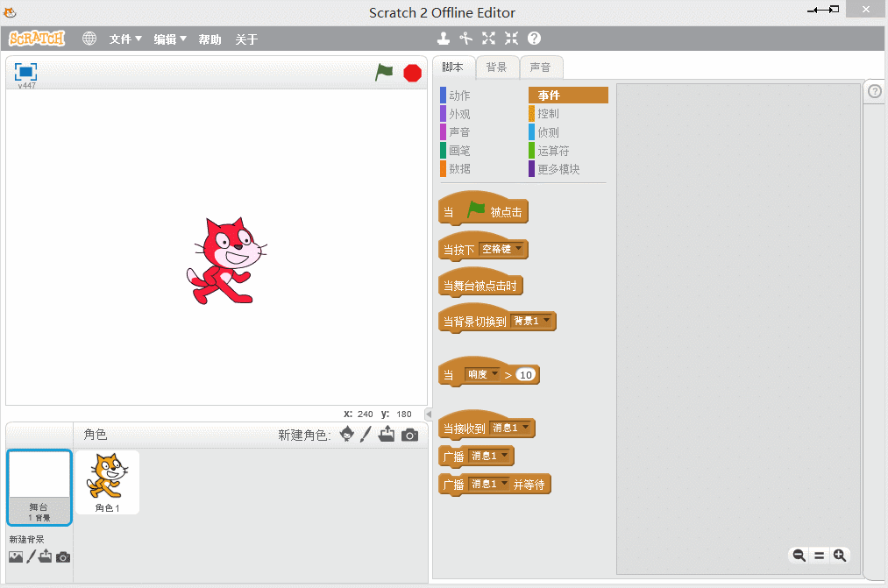Switch to the 背景 tab

(497, 67)
